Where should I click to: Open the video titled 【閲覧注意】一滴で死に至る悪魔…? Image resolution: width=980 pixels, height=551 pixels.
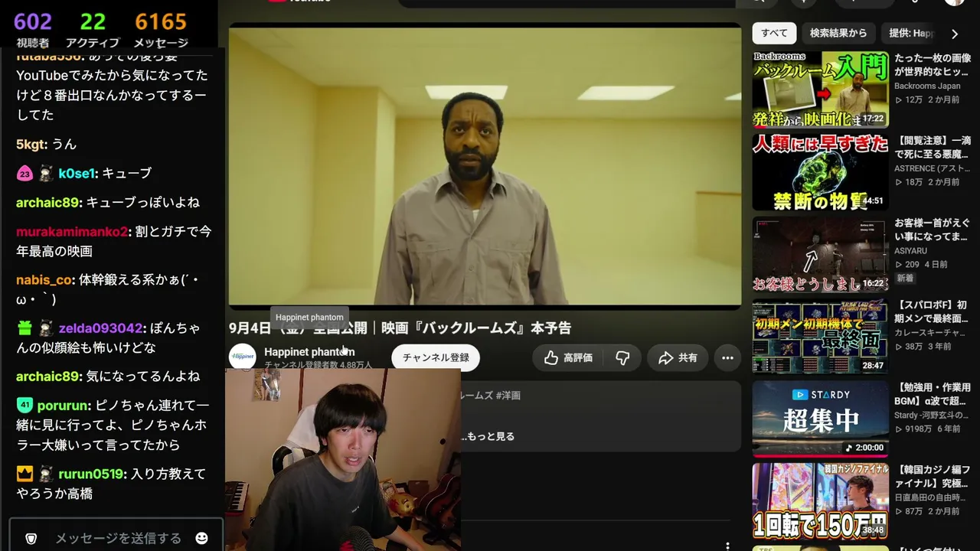click(x=933, y=148)
